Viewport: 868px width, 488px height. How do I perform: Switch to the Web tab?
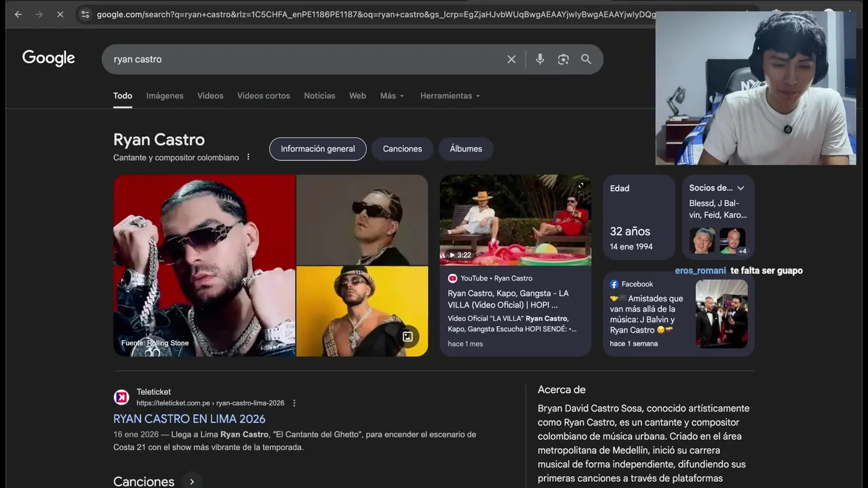(x=357, y=96)
